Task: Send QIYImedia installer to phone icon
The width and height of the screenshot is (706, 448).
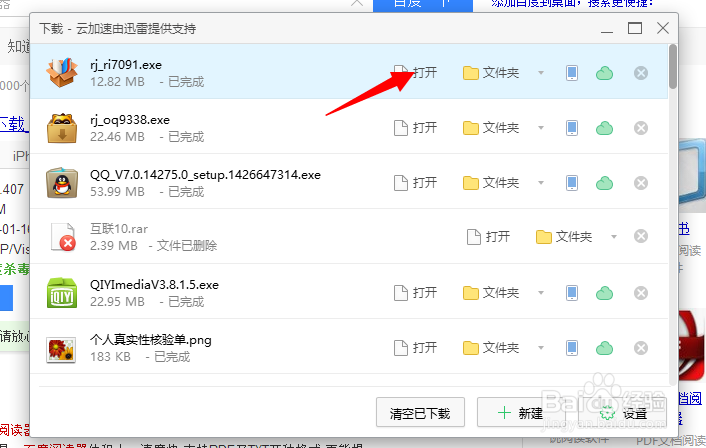Action: coord(572,293)
